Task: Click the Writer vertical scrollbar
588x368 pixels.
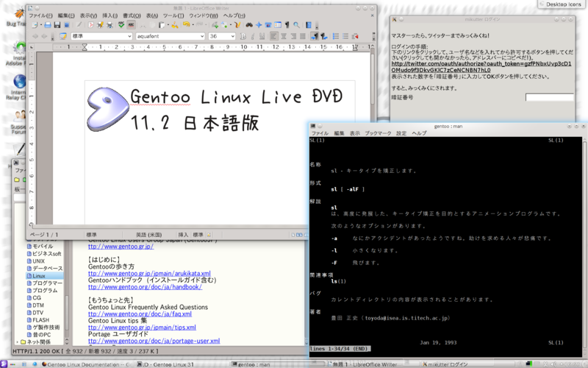Action: coord(373,135)
